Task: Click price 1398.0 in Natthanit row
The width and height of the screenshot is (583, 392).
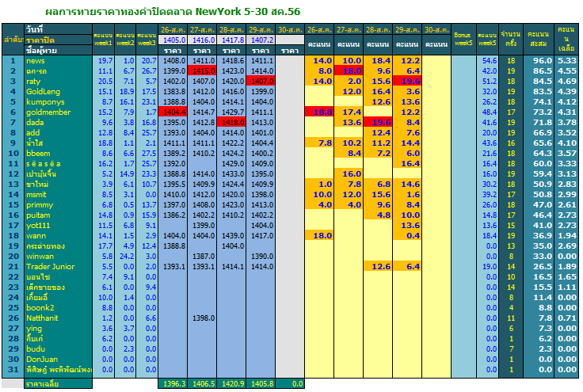Action: tap(202, 318)
